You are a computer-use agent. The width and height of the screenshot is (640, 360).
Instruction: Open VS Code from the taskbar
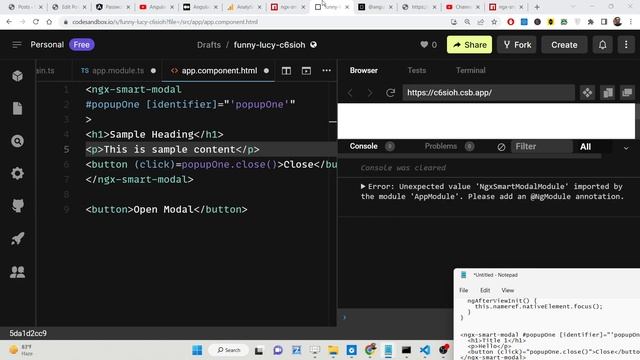pyautogui.click(x=424, y=350)
